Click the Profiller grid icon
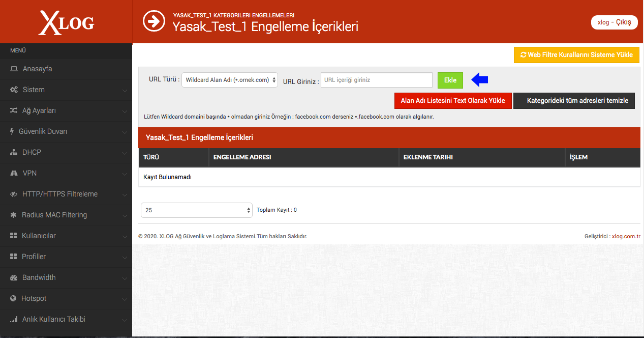The image size is (644, 338). click(x=14, y=257)
